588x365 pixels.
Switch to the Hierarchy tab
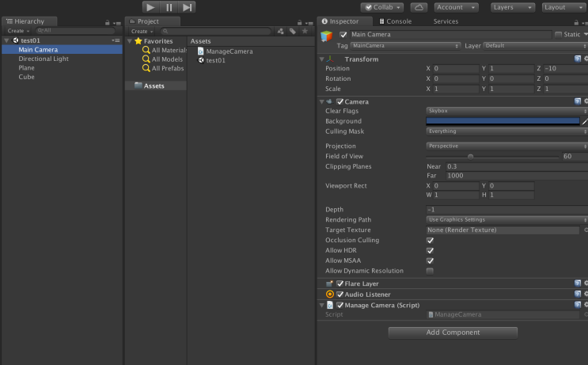point(29,21)
